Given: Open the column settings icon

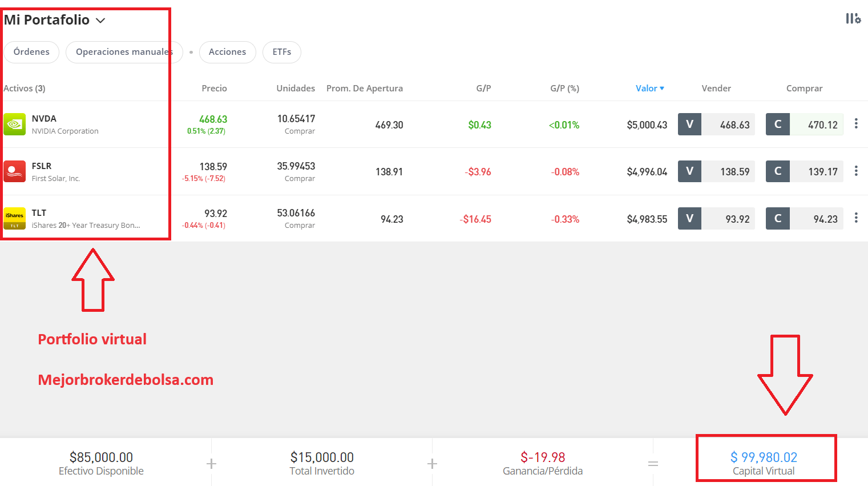Looking at the screenshot, I should pos(853,19).
